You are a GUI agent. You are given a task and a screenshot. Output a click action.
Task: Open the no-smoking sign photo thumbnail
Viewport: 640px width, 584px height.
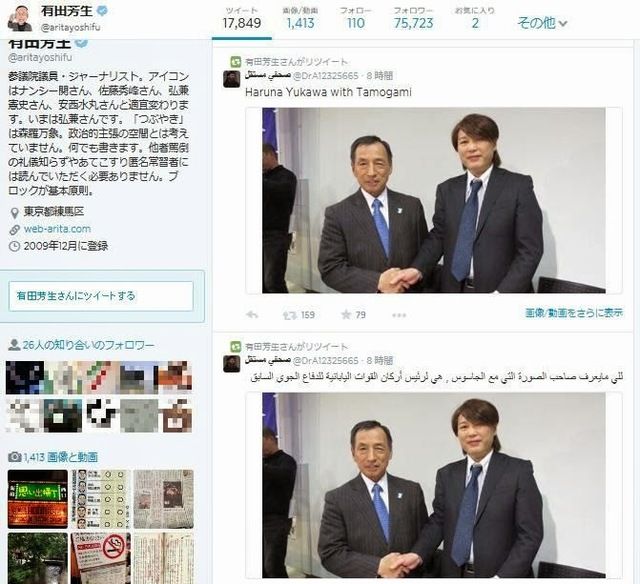(x=101, y=558)
